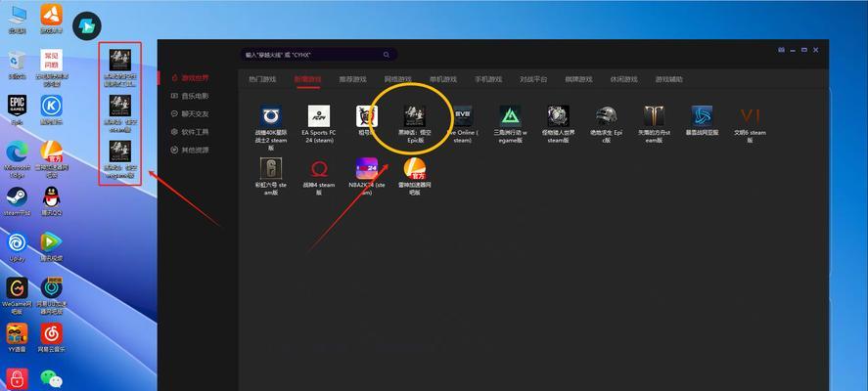Switch to the Hot Games tab
868x391 pixels.
pos(262,79)
